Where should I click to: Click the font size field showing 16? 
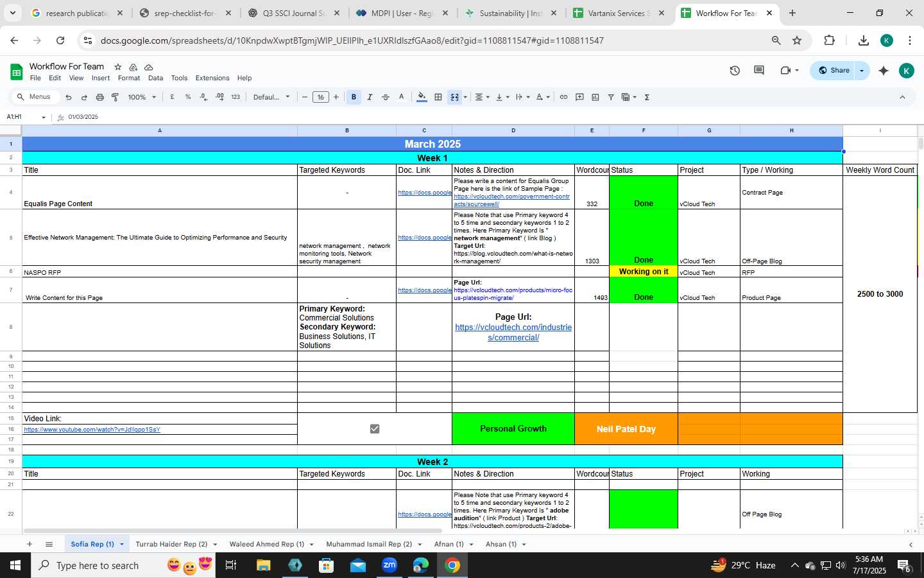[320, 97]
